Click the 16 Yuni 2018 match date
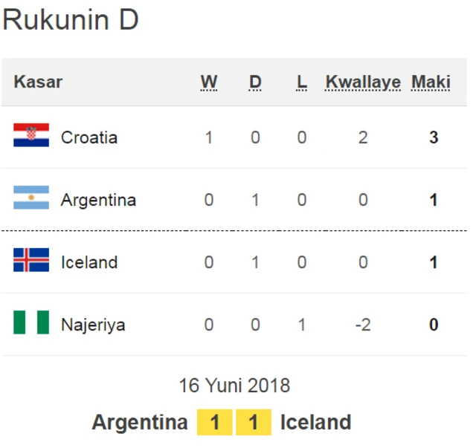Screen dimensions: 476x448 tap(234, 386)
